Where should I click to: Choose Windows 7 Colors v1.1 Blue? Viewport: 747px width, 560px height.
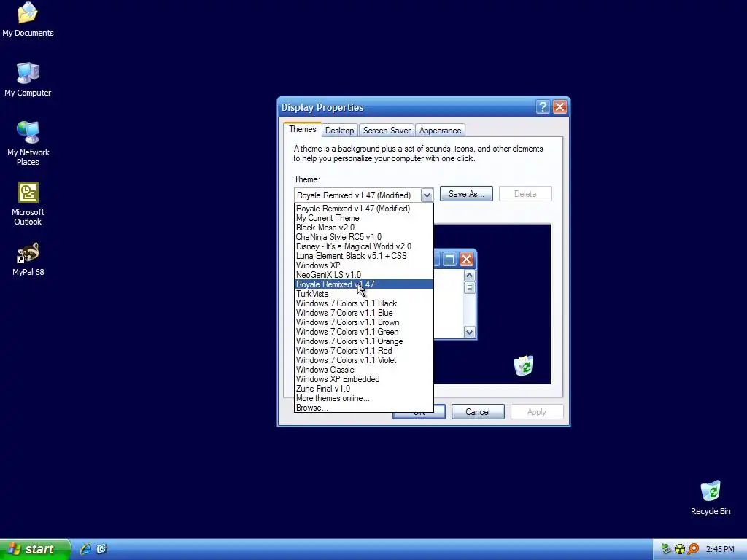point(364,313)
